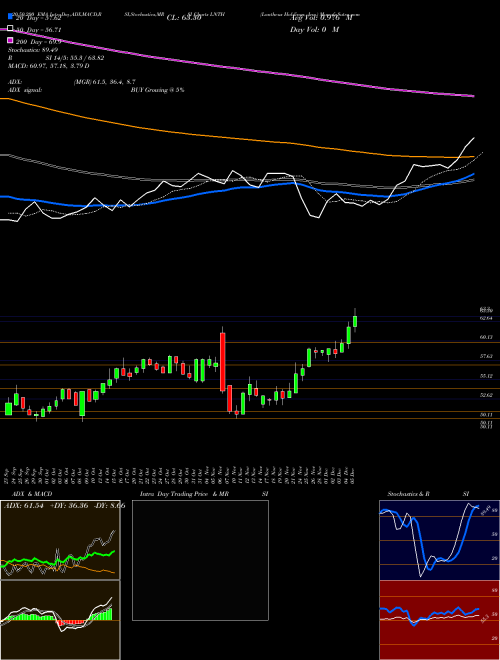Click the orange moving average line end

pyautogui.click(x=473, y=157)
